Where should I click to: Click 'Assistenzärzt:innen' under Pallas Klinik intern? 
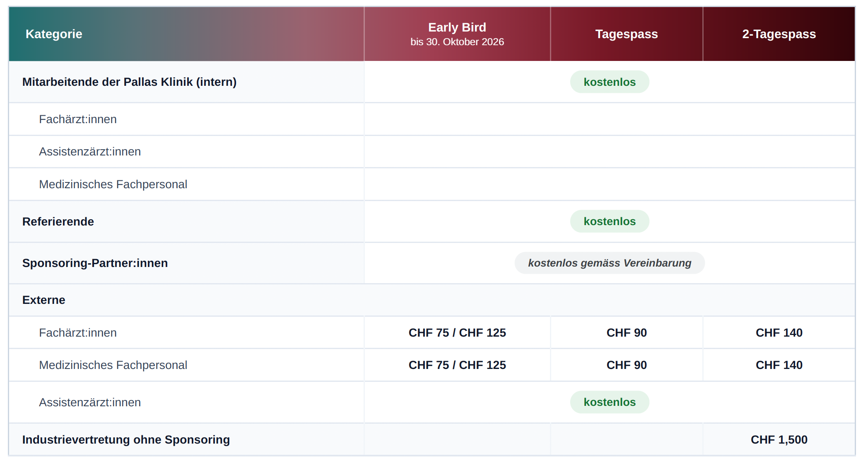click(90, 152)
